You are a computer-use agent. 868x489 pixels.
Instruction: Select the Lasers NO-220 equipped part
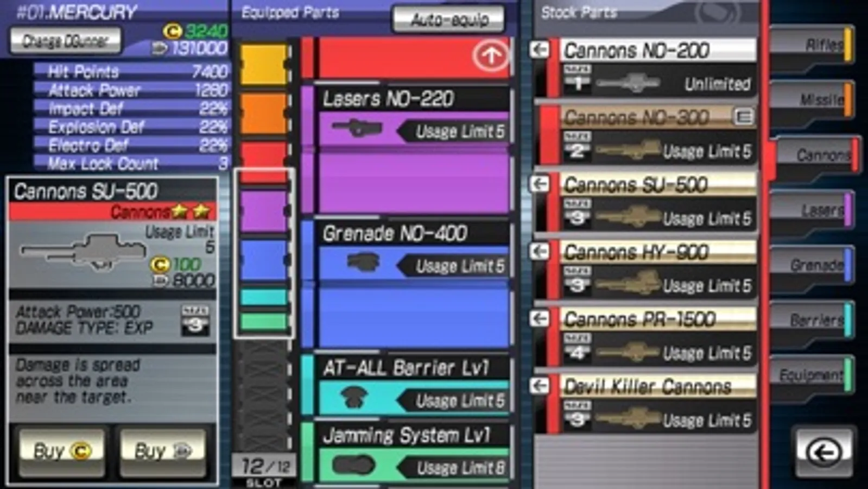tap(407, 149)
